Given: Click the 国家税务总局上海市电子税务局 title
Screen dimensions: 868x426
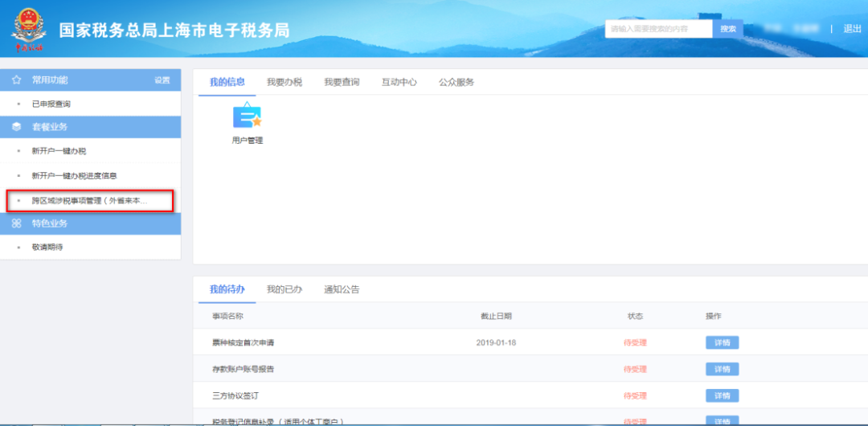Looking at the screenshot, I should (x=174, y=30).
